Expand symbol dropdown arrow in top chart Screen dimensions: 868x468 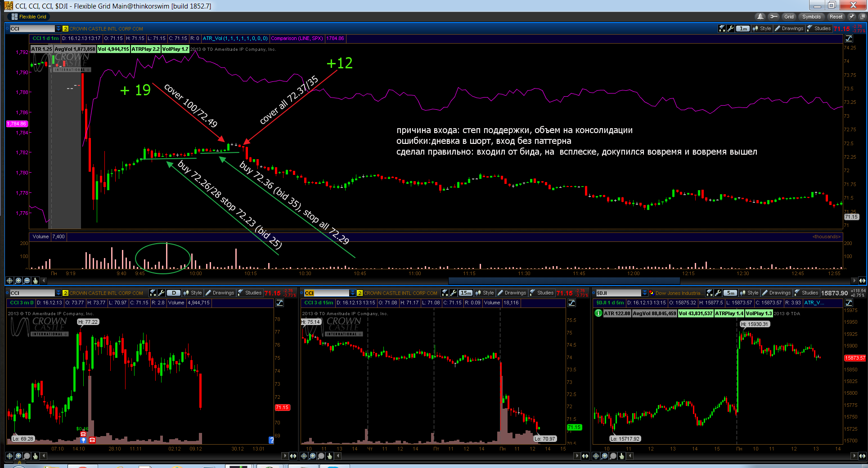click(x=58, y=28)
